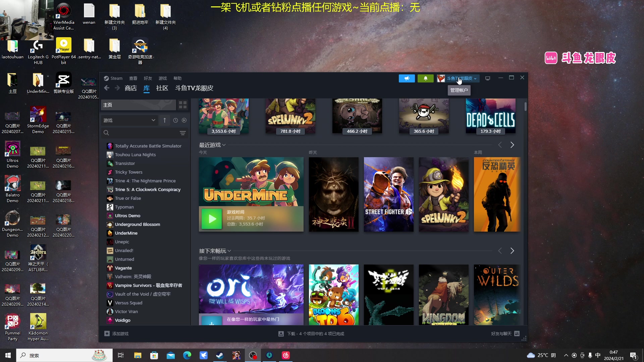
Task: Open the downloads status link
Action: [x=315, y=334]
